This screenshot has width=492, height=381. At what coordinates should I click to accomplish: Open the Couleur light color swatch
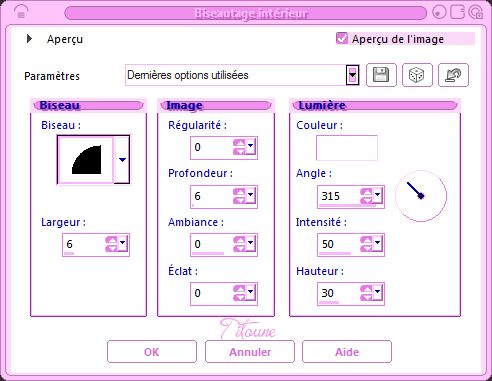347,148
